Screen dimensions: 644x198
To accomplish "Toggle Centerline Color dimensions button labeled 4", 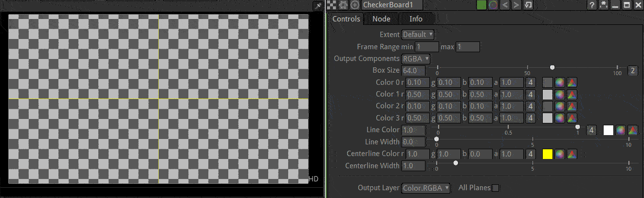I will 531,154.
